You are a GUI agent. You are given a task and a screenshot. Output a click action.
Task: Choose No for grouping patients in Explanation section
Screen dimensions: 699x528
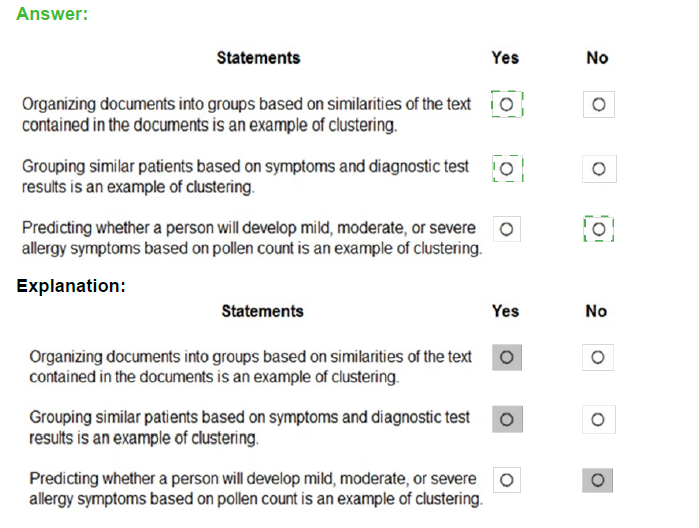(x=598, y=419)
